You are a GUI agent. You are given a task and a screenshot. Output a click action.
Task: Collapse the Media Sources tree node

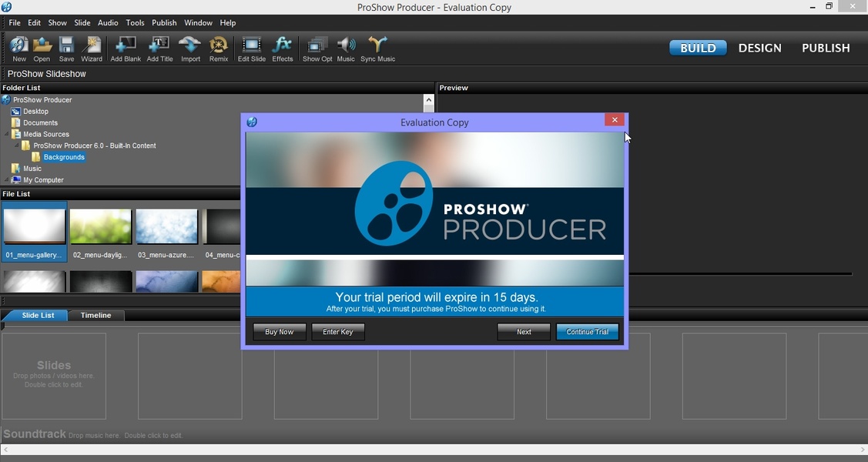[7, 134]
